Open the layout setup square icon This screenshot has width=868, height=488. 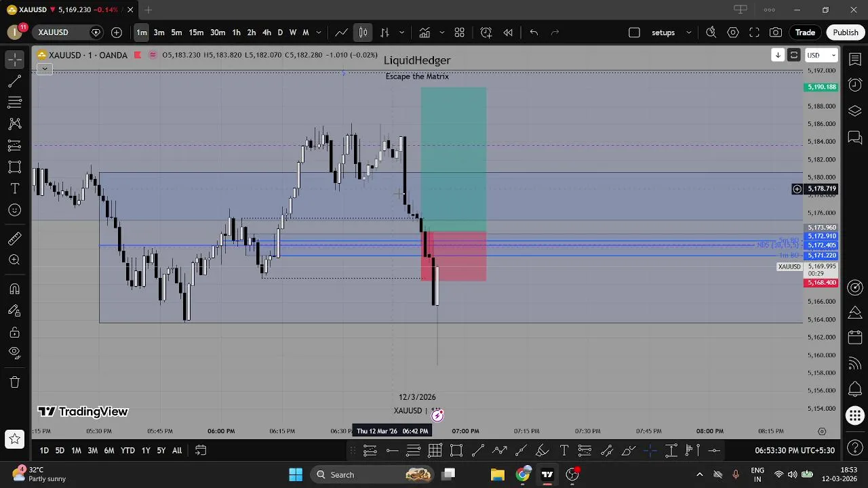634,33
